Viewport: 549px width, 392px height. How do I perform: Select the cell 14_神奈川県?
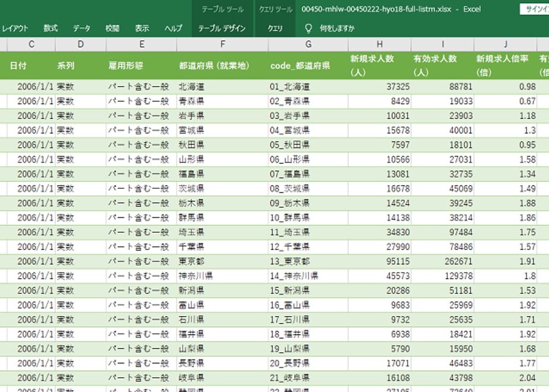pyautogui.click(x=308, y=276)
